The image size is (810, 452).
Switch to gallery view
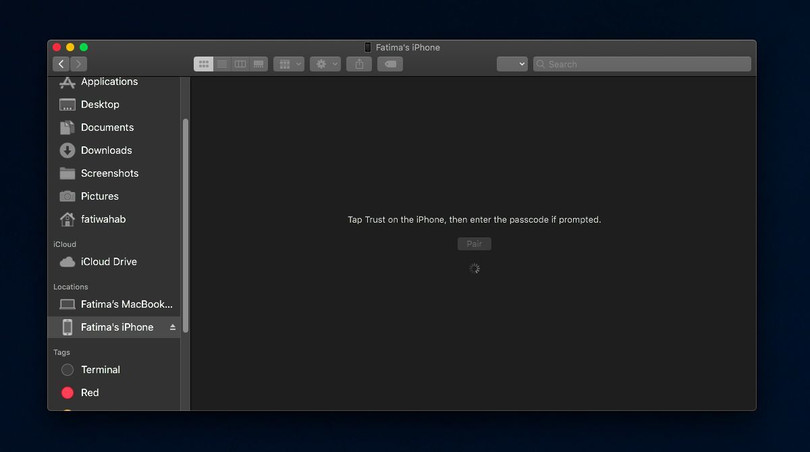tap(258, 64)
